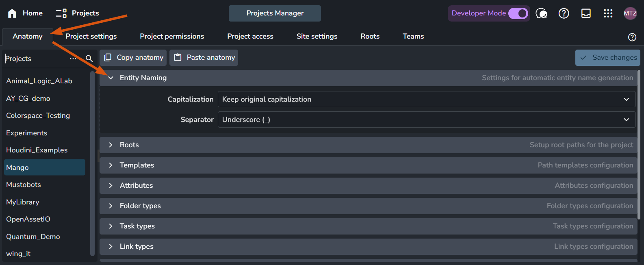Screen dimensions: 644x265
Task: Click the MTZ user avatar
Action: point(630,13)
